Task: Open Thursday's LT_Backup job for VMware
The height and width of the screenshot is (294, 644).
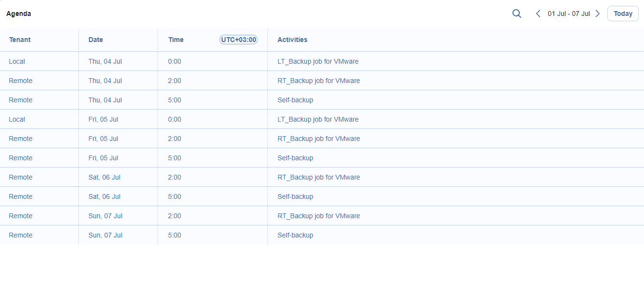Action: tap(318, 61)
